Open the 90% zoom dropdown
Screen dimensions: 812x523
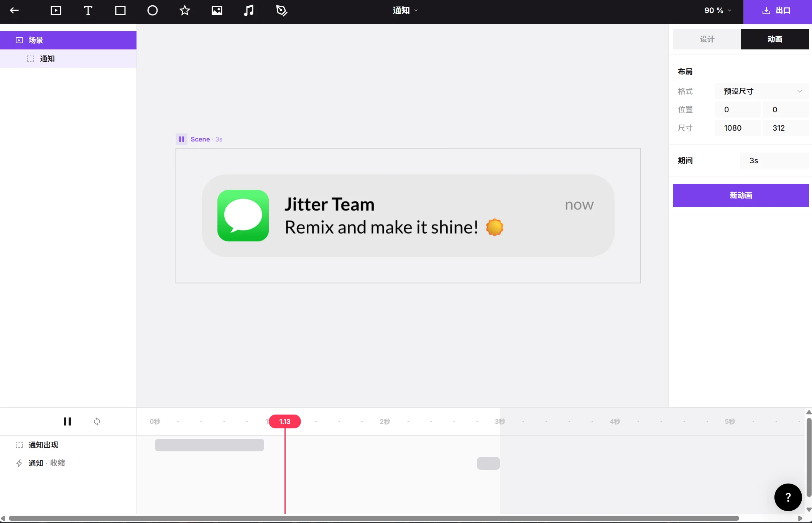717,10
